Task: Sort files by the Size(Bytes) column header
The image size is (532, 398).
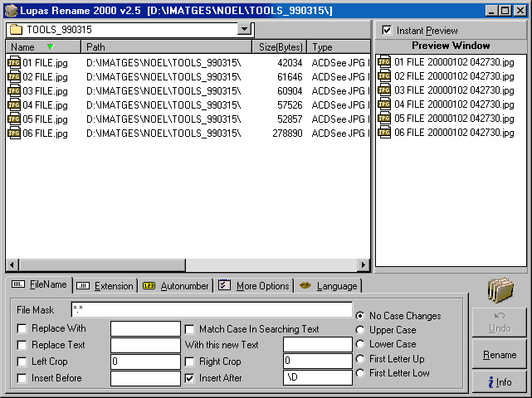Action: click(279, 47)
